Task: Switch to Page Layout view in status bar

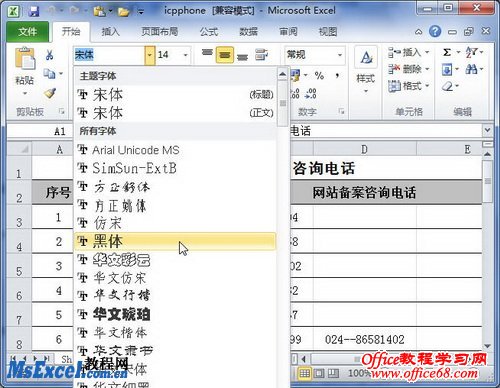Action: click(319, 373)
